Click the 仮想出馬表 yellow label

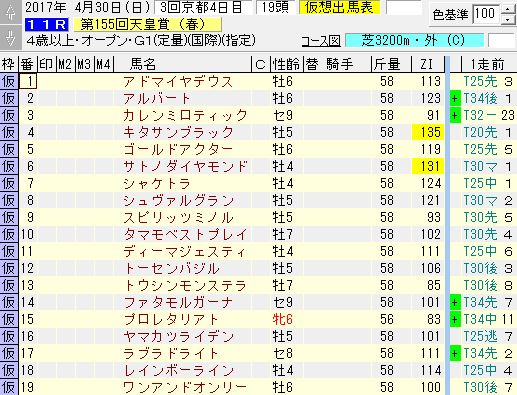pyautogui.click(x=339, y=7)
